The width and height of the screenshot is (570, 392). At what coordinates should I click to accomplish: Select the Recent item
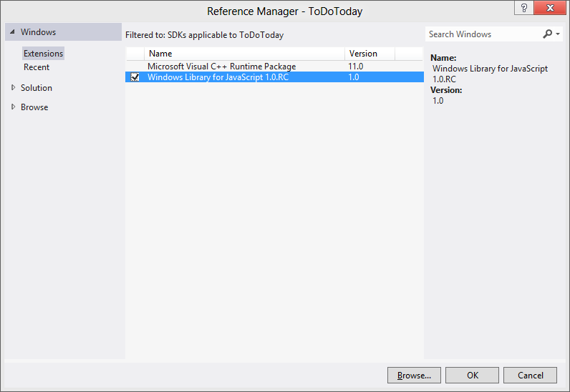(x=37, y=67)
